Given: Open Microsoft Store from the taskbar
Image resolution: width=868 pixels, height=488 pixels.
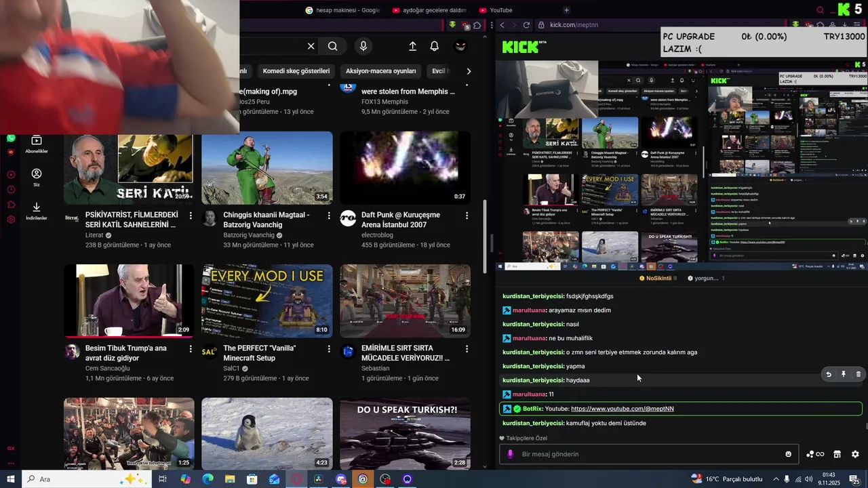Looking at the screenshot, I should point(252,479).
